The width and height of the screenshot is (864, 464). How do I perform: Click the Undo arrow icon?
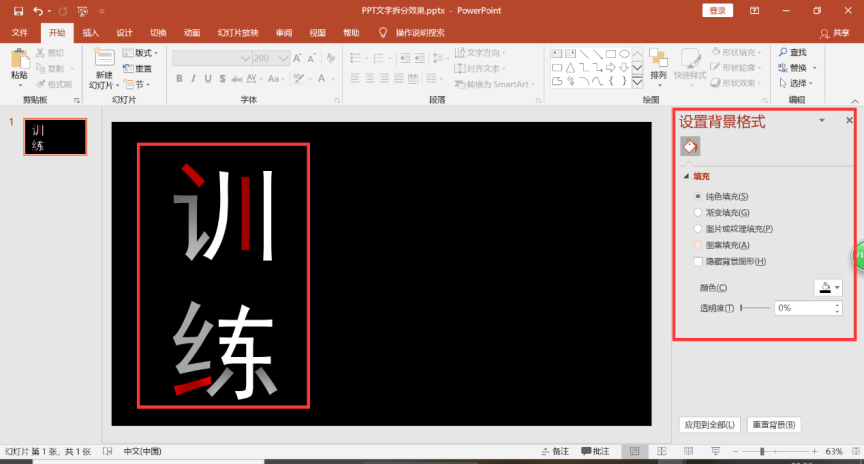pyautogui.click(x=38, y=10)
